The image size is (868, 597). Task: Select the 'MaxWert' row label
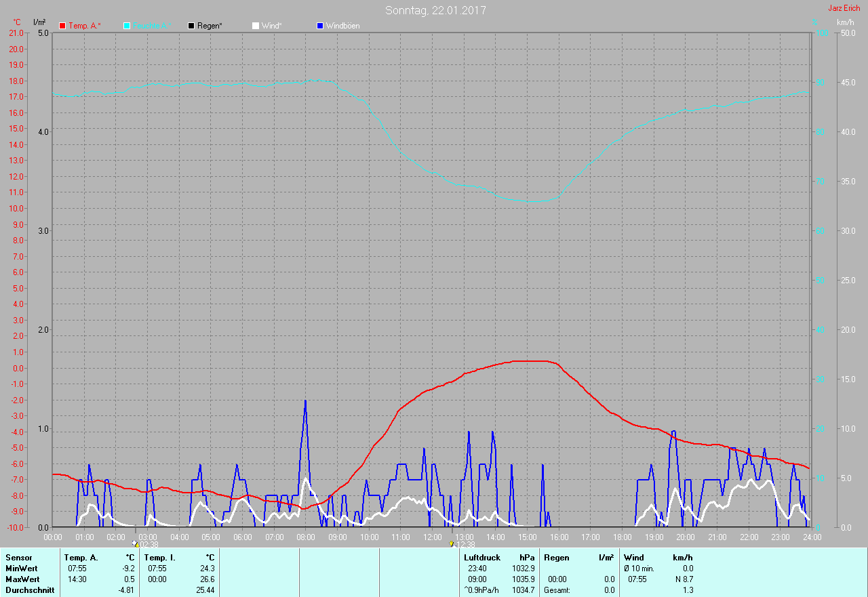22,579
